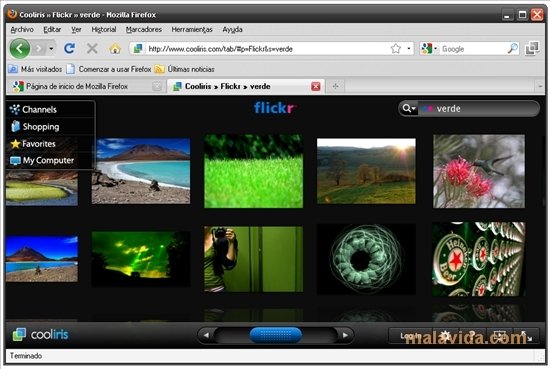Open the Marcadores menu

[x=143, y=29]
